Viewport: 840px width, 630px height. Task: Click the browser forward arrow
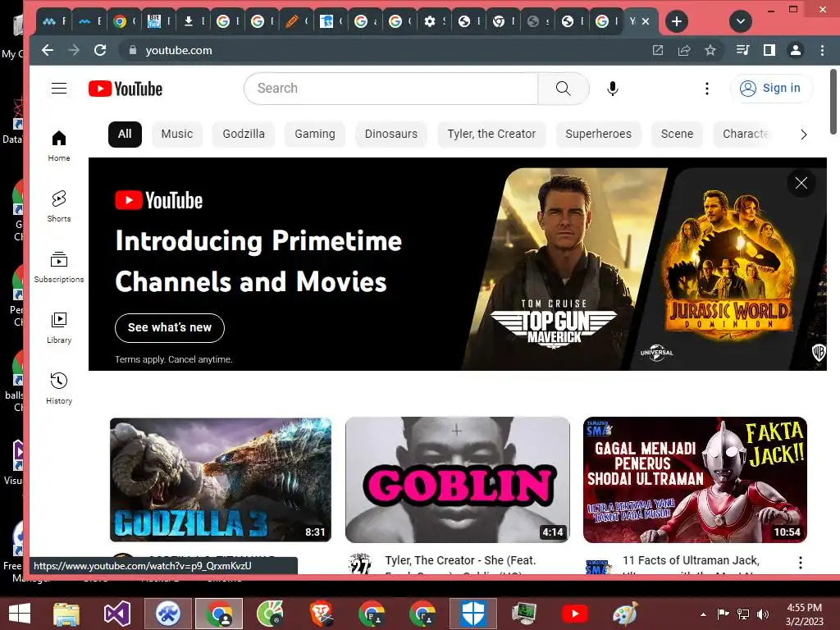click(x=74, y=50)
